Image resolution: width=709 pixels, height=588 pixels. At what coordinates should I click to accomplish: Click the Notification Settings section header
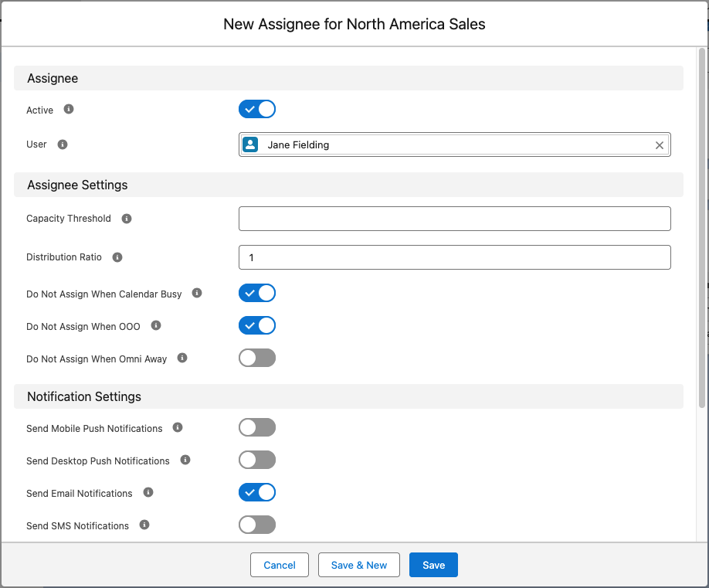click(348, 396)
